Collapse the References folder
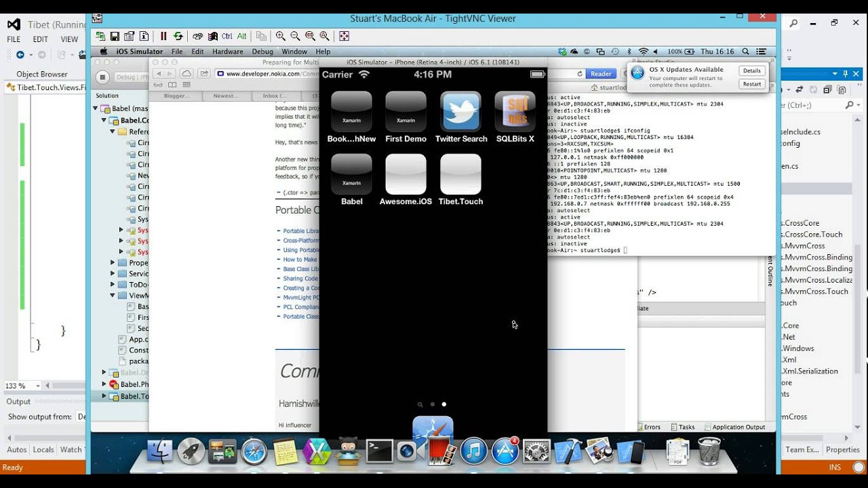 pyautogui.click(x=113, y=131)
